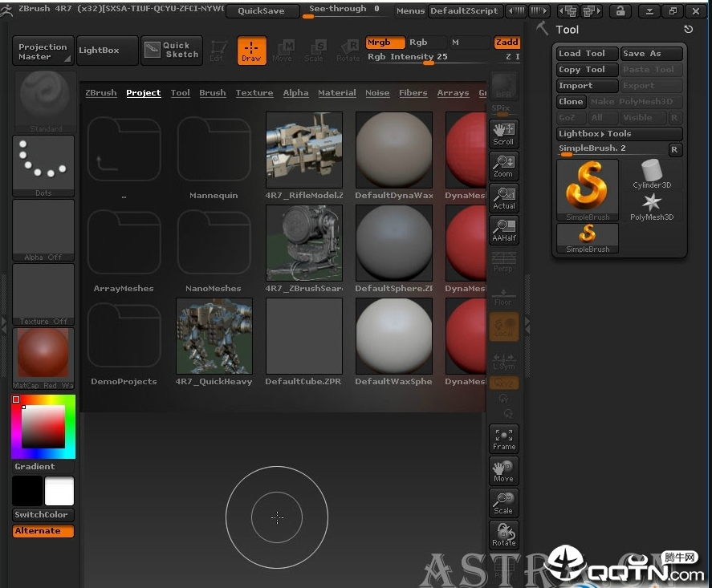
Task: Switch to the Alpha LightBox tab
Action: [295, 92]
